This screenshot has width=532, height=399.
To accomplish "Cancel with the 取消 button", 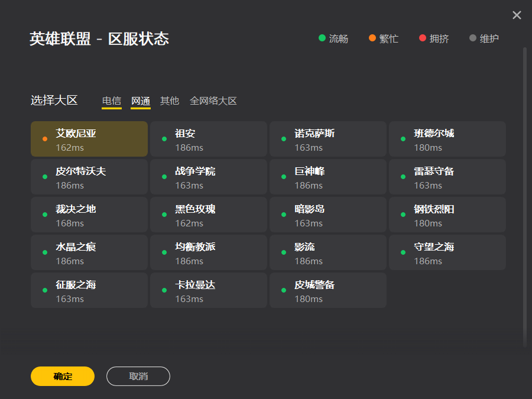I will point(138,377).
